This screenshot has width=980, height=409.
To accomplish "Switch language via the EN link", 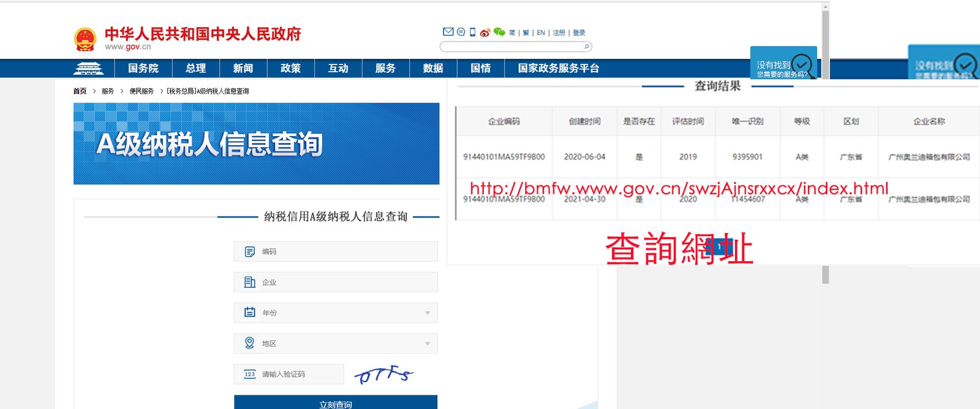I will pos(541,32).
